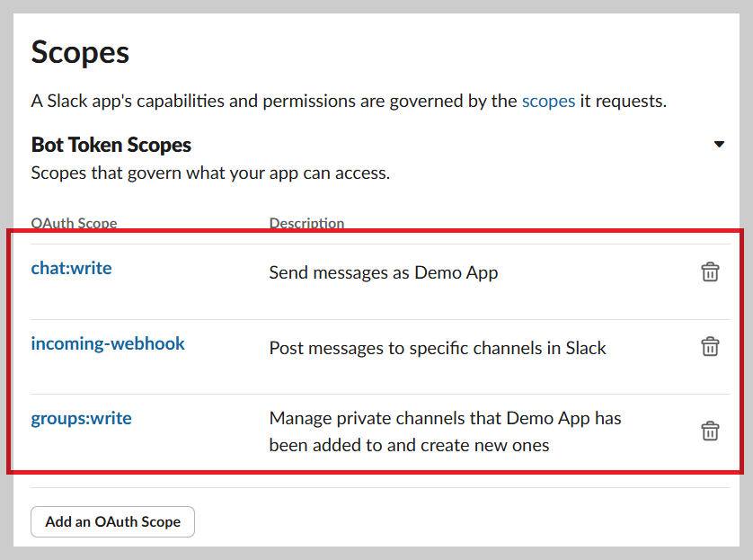Click trash icon for groups:write scope

click(x=710, y=431)
